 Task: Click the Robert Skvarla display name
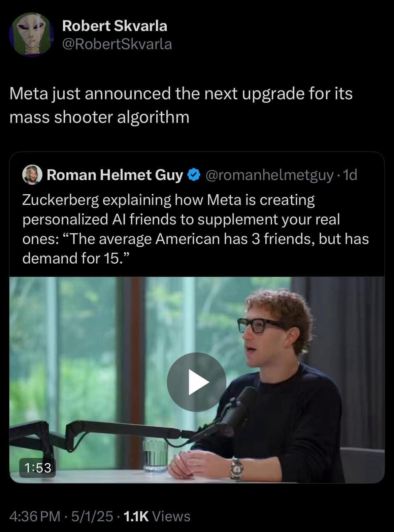(x=114, y=26)
